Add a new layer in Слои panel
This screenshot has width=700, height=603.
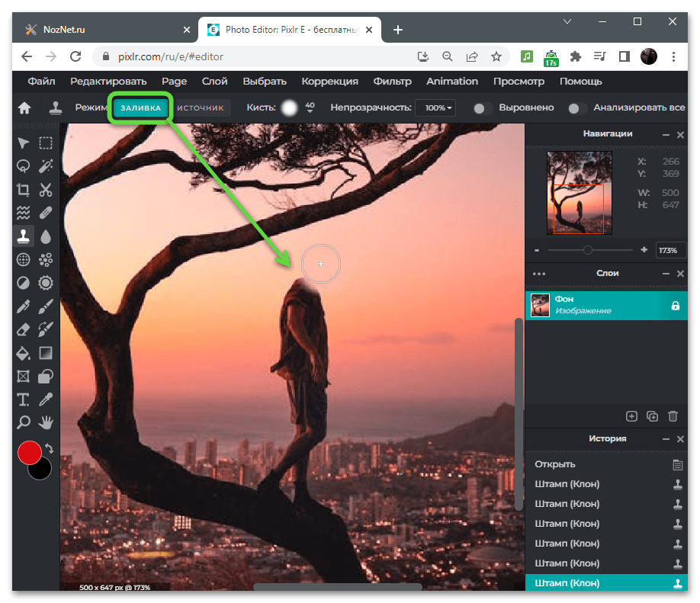click(x=631, y=416)
